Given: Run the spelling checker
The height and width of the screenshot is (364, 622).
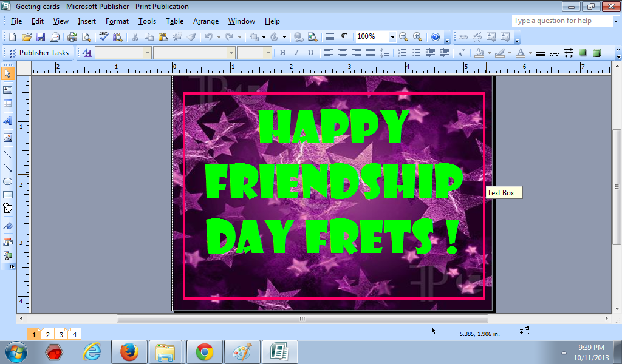Looking at the screenshot, I should [103, 37].
